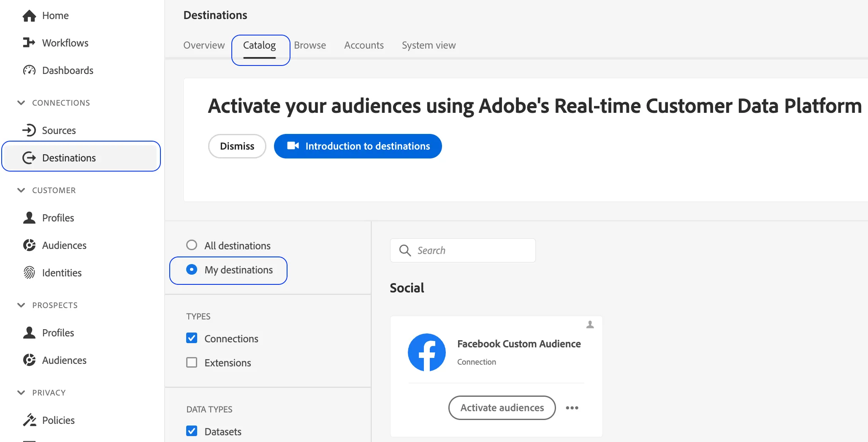Viewport: 868px width, 442px height.
Task: Collapse the PRIVACY section chevron
Action: (21, 393)
